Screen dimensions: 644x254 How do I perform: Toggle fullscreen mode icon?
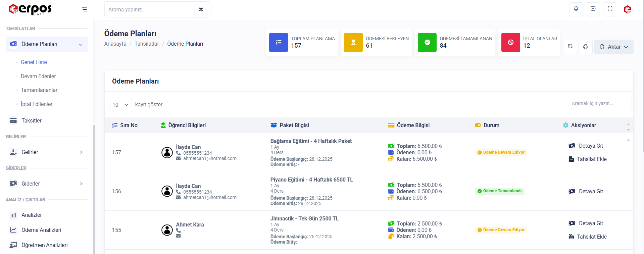click(x=610, y=9)
